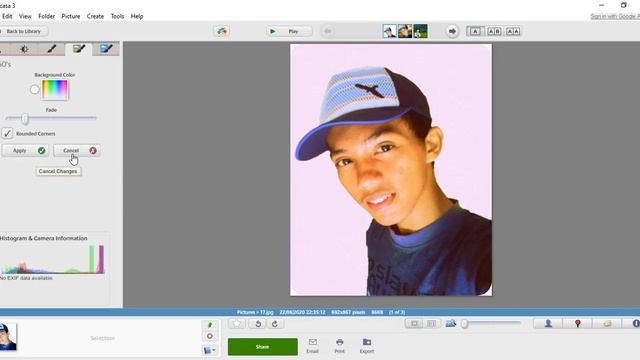Image resolution: width=640 pixels, height=360 pixels.
Task: Apply the effect with Apply button
Action: pyautogui.click(x=25, y=151)
